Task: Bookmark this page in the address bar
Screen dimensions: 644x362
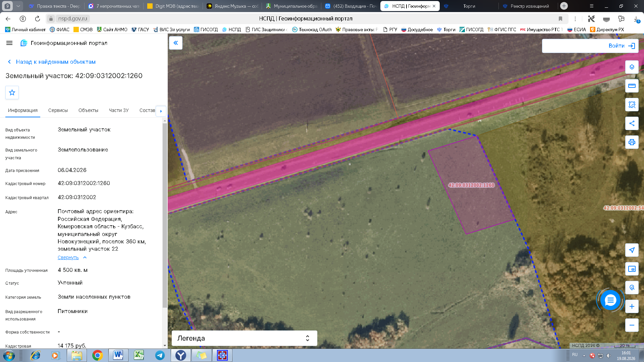Action: pos(560,19)
